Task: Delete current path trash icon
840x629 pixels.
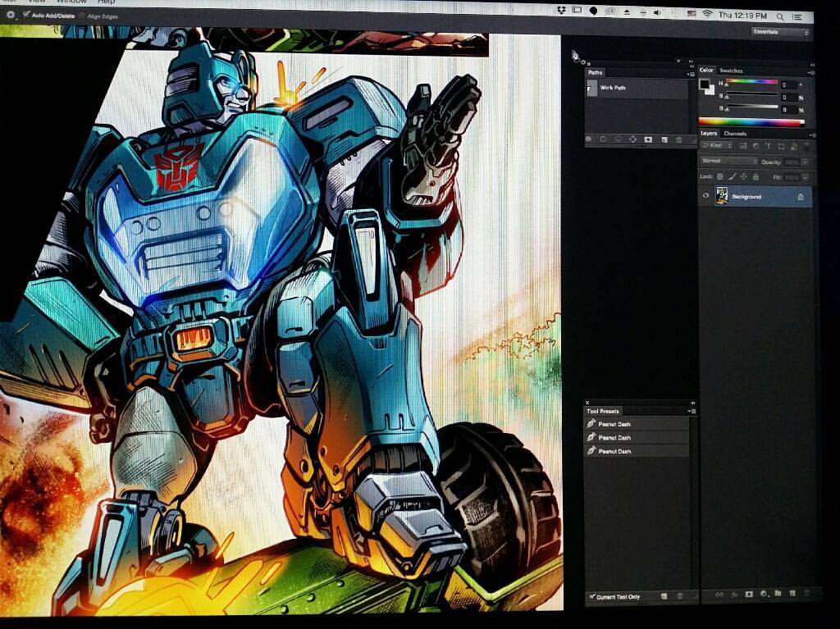Action: 679,140
